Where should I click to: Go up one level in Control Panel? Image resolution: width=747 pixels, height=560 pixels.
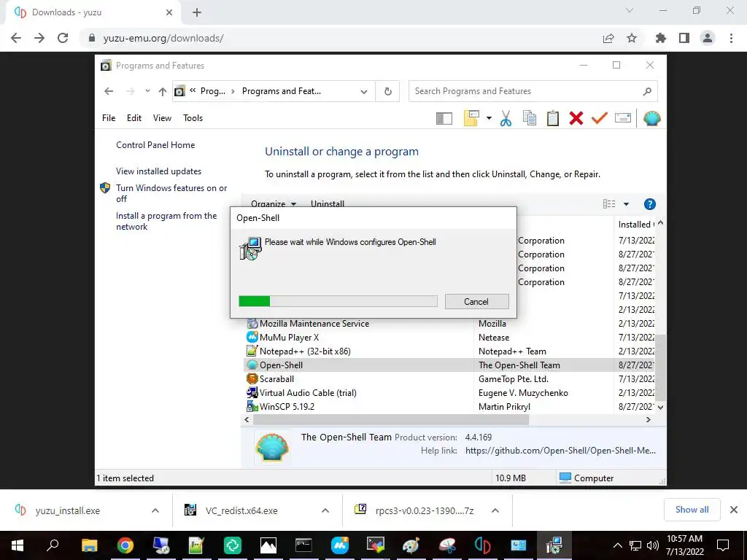point(163,91)
